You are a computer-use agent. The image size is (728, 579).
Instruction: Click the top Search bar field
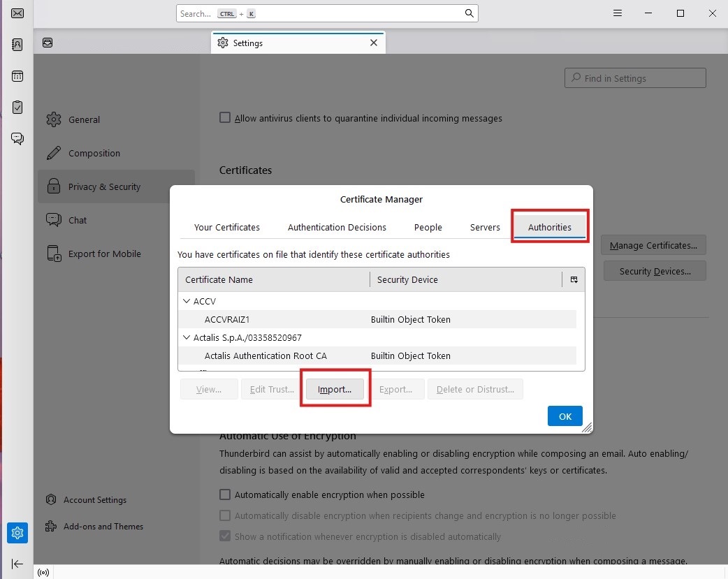coord(327,13)
